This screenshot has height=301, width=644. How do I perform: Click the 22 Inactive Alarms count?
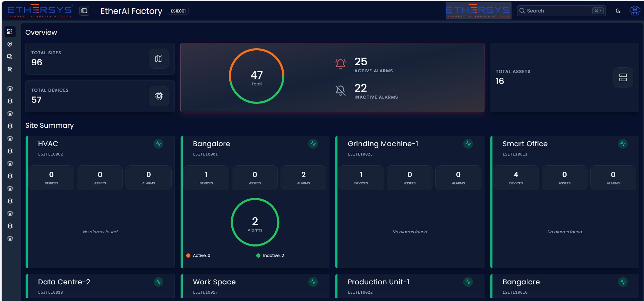[361, 88]
